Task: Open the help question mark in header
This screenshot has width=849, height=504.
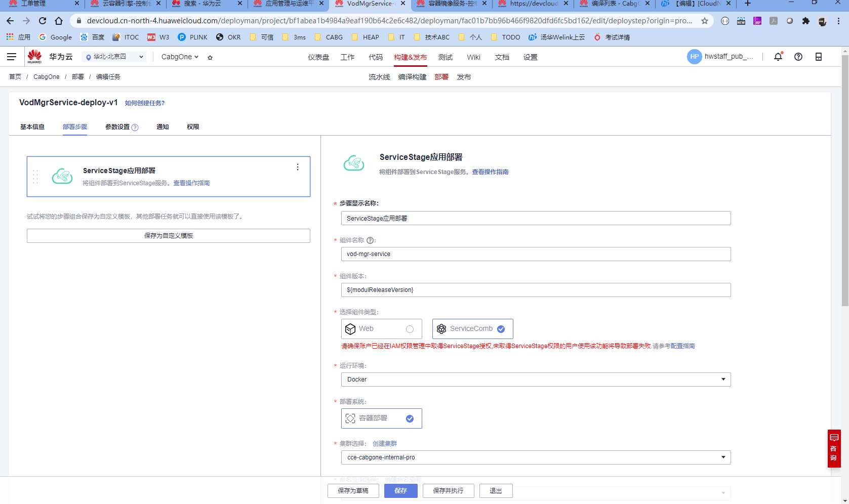Action: [x=798, y=57]
